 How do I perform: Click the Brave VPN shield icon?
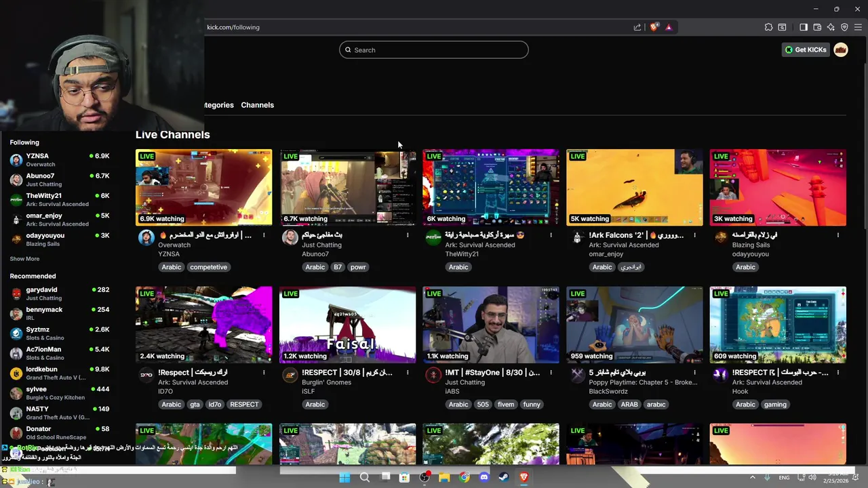click(x=844, y=27)
